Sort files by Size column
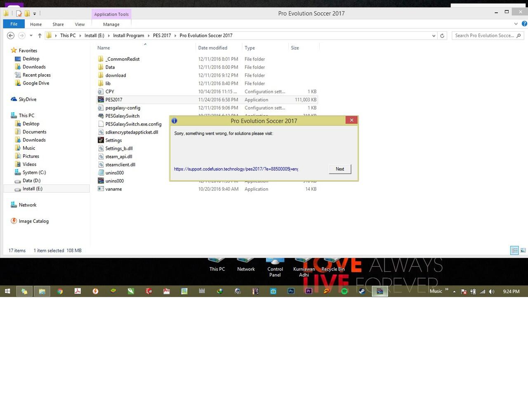Image resolution: width=528 pixels, height=420 pixels. pos(295,48)
